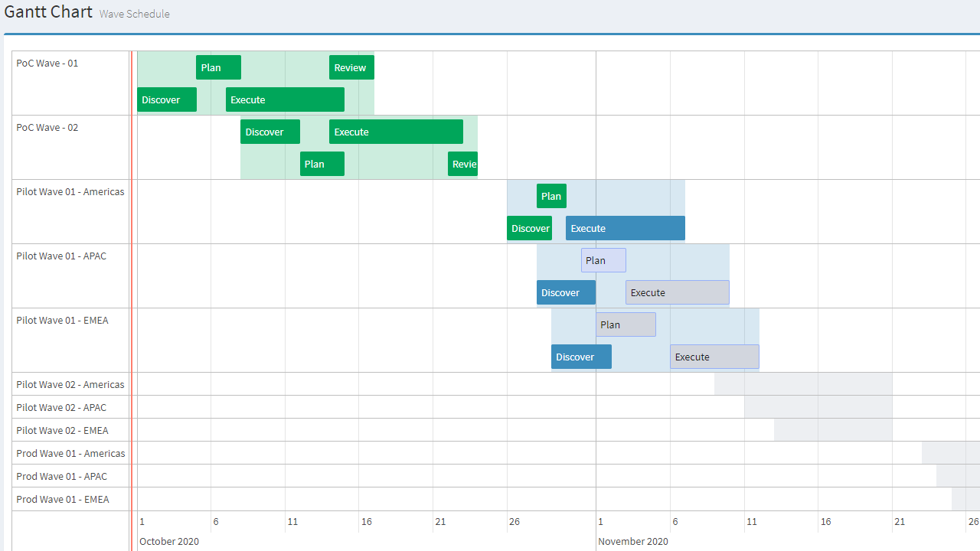Click the October 2020 month label
This screenshot has height=551, width=980.
(169, 541)
